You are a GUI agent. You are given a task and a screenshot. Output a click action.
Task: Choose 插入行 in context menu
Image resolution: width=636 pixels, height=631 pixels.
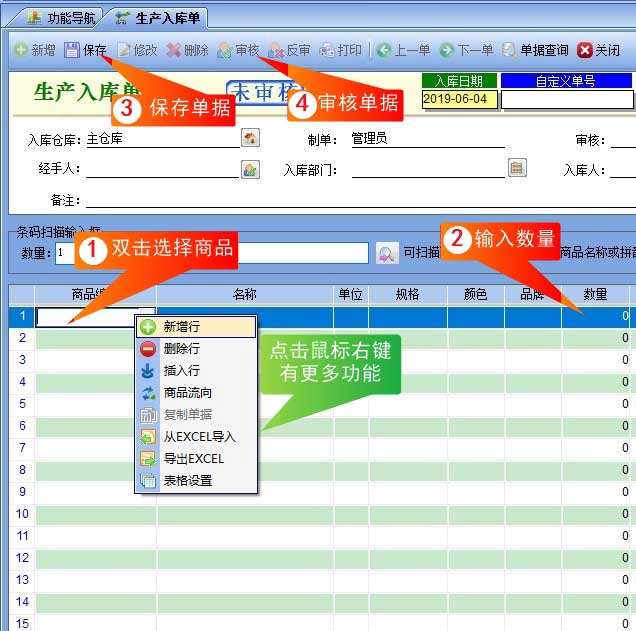pyautogui.click(x=196, y=370)
